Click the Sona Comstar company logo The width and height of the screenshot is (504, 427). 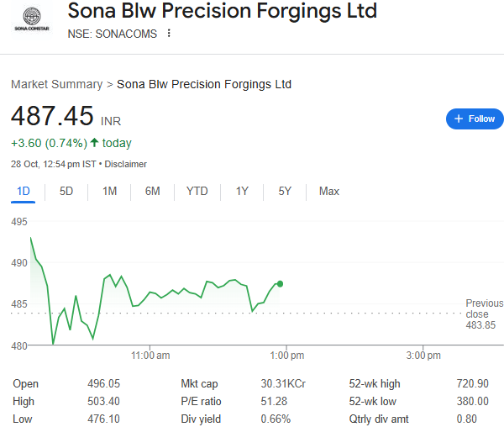click(32, 19)
